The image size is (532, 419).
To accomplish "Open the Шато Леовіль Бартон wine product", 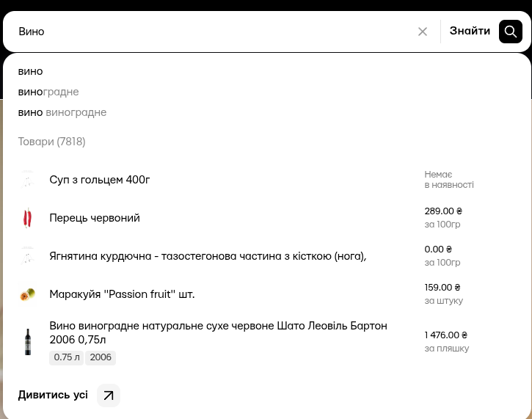I will point(218,332).
